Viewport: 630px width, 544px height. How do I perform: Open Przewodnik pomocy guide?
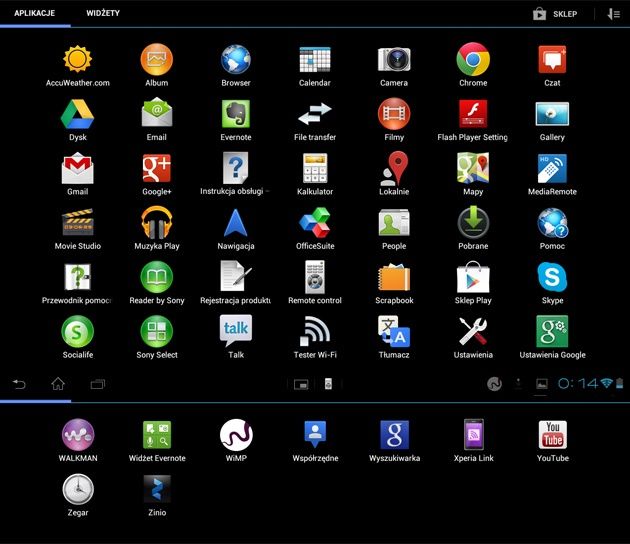[78, 277]
